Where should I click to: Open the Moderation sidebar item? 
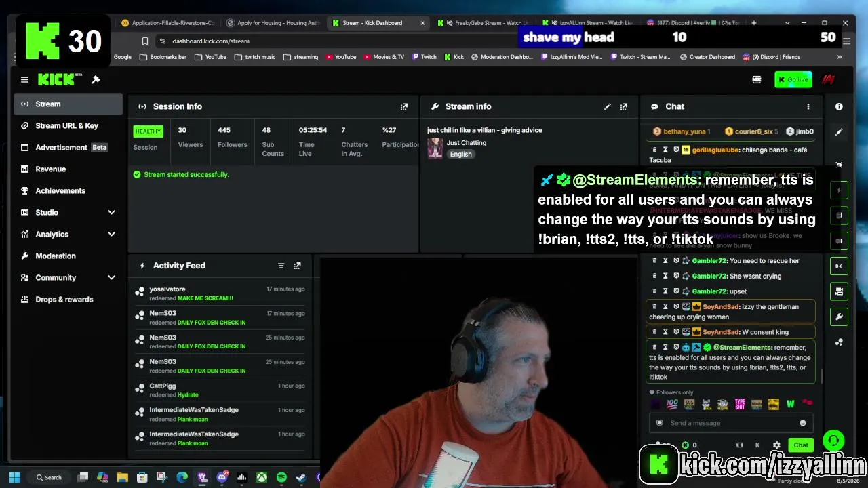pyautogui.click(x=68, y=256)
